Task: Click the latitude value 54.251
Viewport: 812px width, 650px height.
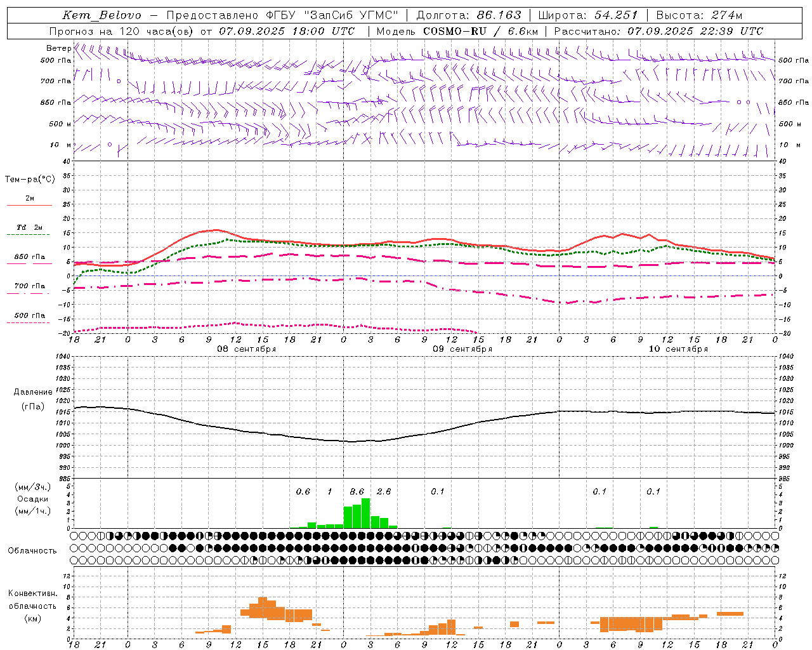Action: click(x=615, y=15)
